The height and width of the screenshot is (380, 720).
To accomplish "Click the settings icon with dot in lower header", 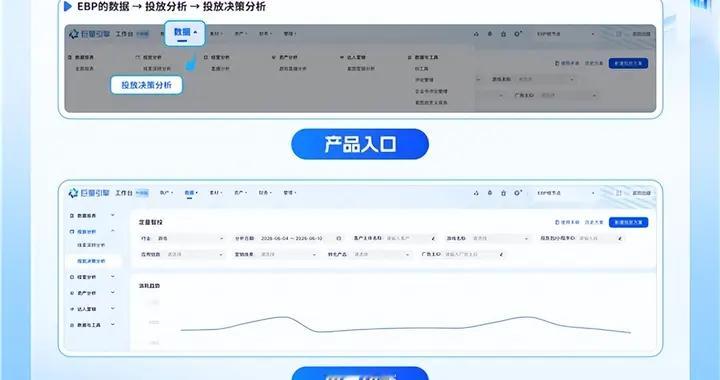I will 518,193.
